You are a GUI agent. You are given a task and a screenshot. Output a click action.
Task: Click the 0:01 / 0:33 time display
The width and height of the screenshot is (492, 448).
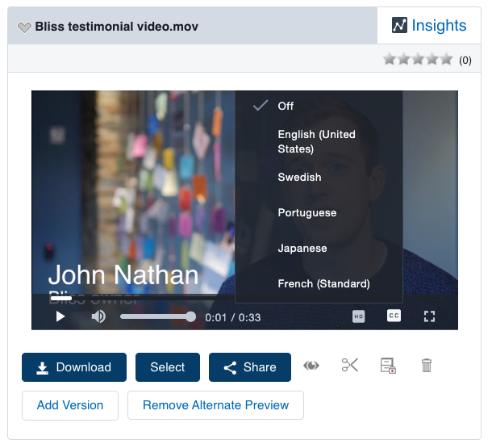[233, 317]
